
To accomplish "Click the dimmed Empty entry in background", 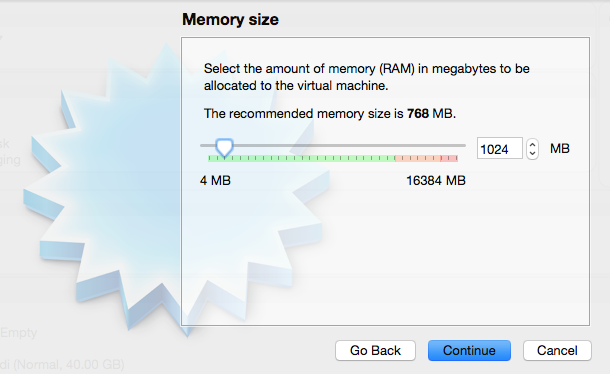I will (x=18, y=333).
